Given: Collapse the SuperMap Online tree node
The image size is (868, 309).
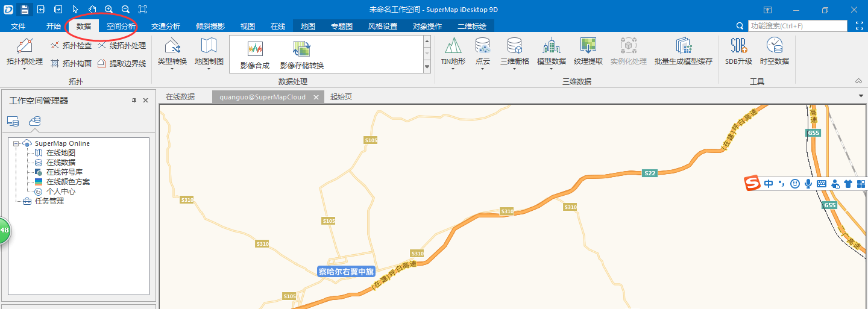Looking at the screenshot, I should click(16, 143).
